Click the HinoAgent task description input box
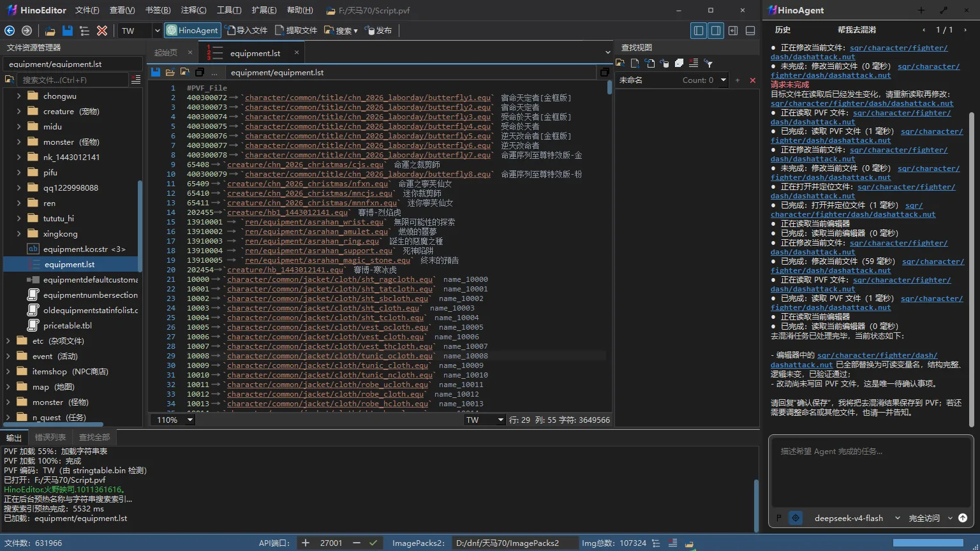The image size is (980, 551). pos(871,472)
